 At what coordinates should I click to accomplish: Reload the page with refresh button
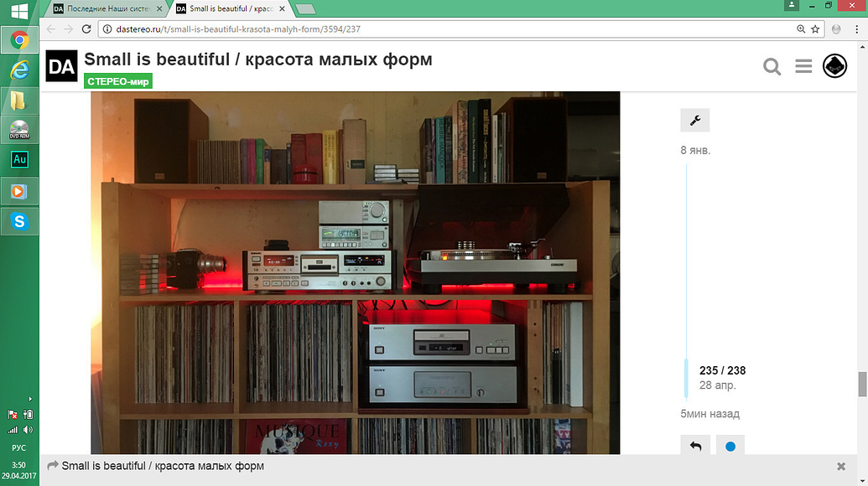(86, 29)
